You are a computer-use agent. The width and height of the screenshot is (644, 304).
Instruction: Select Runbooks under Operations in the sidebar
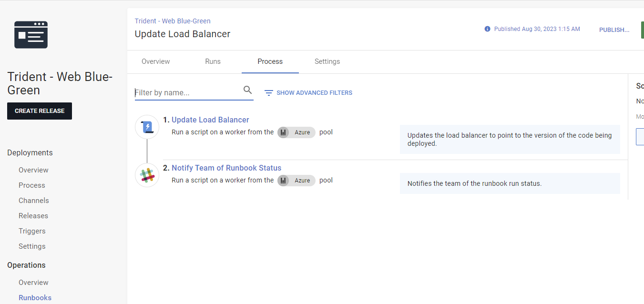pyautogui.click(x=35, y=297)
